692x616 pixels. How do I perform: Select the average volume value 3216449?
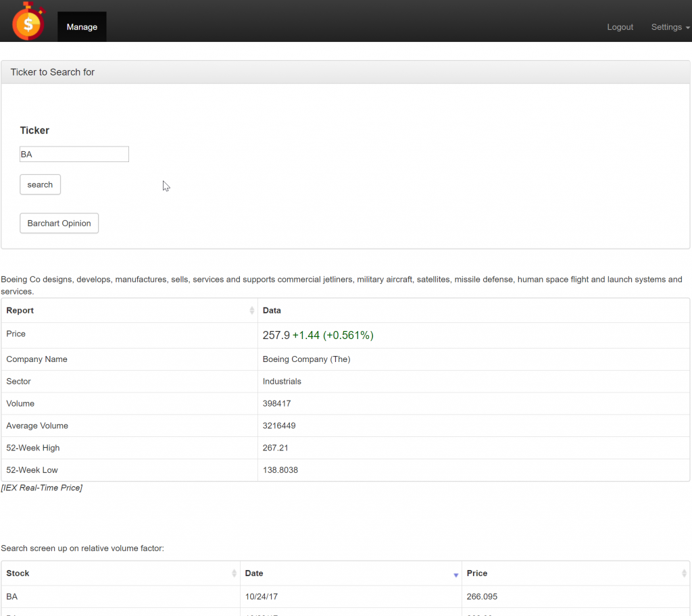[x=279, y=426]
